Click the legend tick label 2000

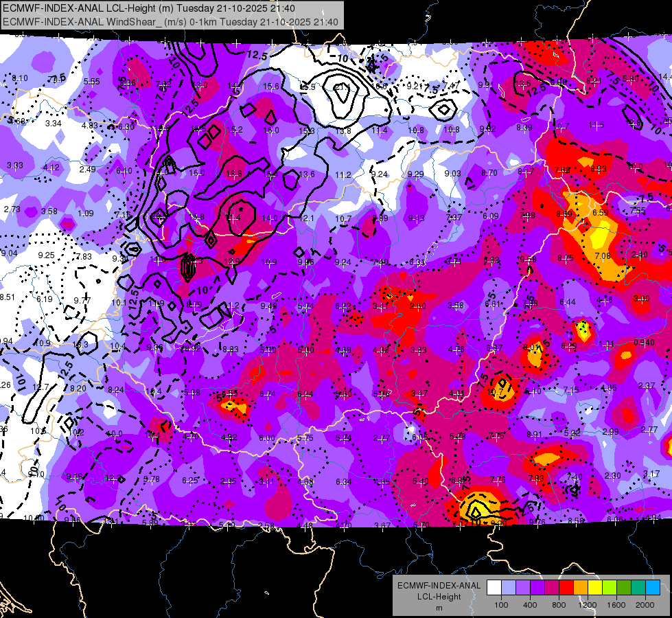coord(645,605)
